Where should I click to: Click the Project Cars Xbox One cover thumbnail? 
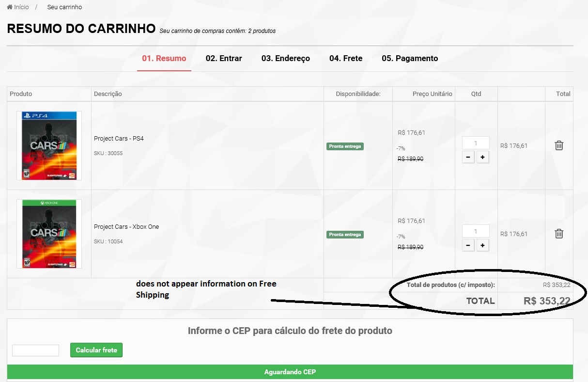tap(49, 234)
